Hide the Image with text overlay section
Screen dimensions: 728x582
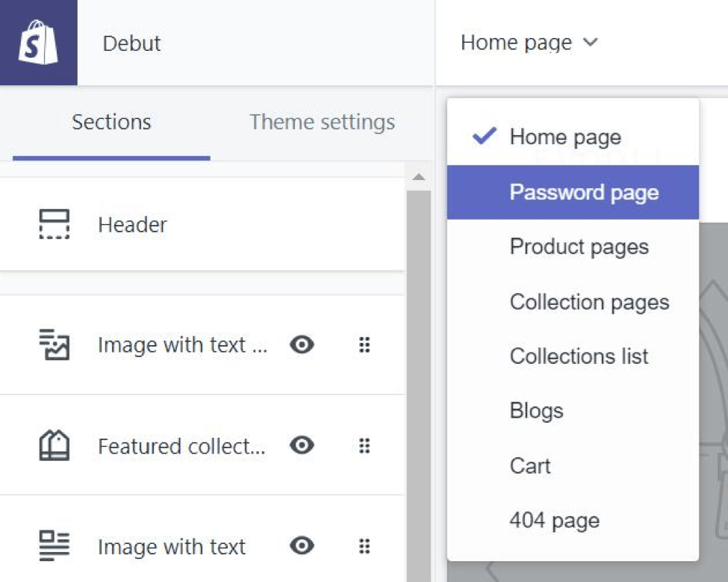click(302, 344)
